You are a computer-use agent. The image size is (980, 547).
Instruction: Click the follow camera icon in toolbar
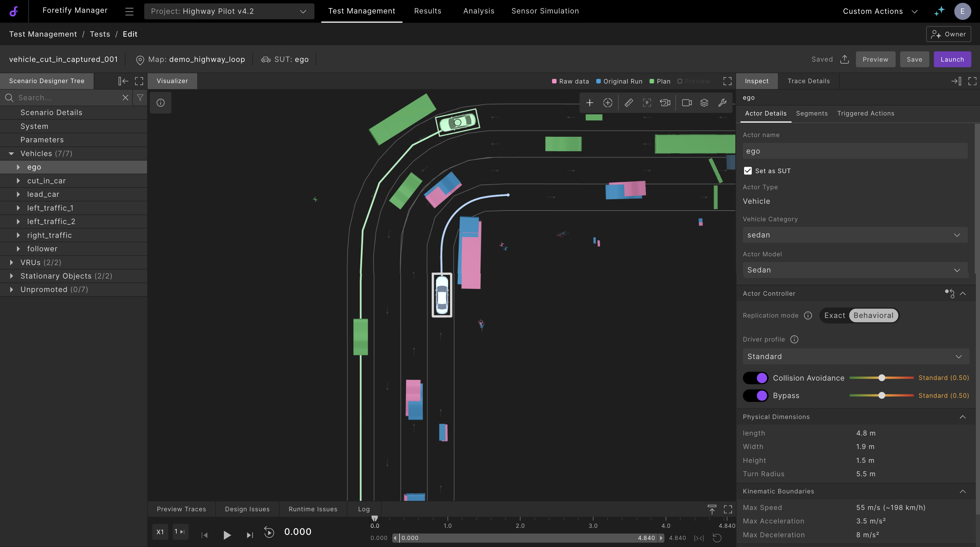pyautogui.click(x=665, y=103)
